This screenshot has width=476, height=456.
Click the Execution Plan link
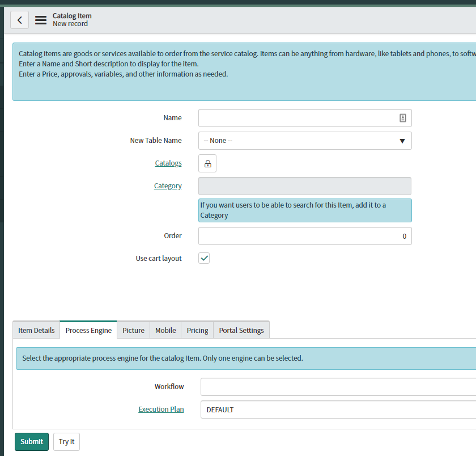161,409
